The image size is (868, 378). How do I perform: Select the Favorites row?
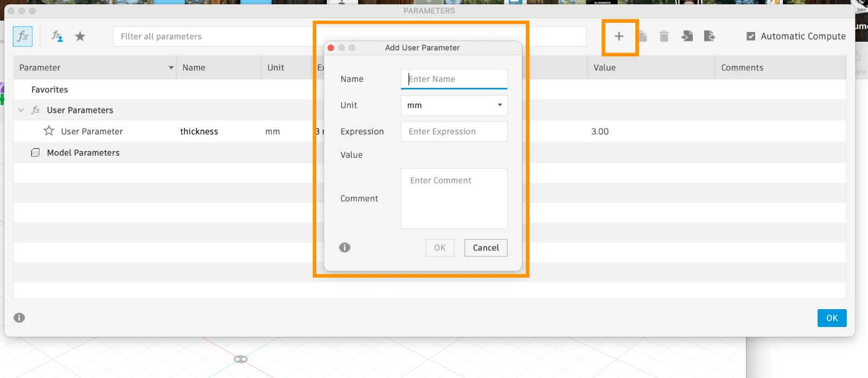coord(429,89)
